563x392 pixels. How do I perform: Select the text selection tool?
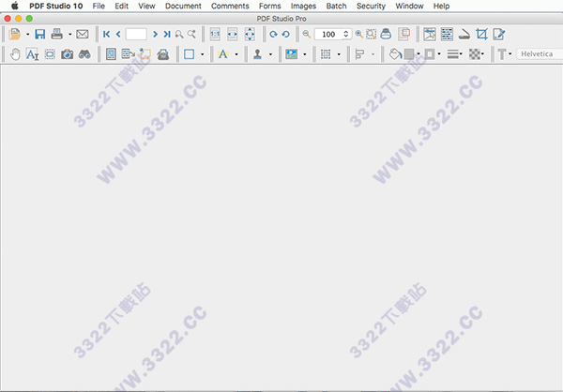click(32, 54)
